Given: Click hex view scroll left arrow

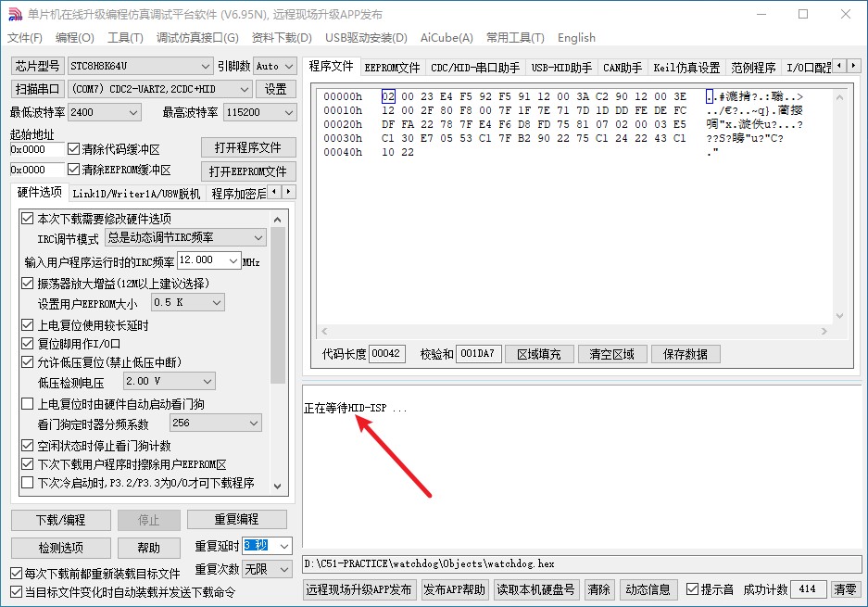Looking at the screenshot, I should 324,331.
